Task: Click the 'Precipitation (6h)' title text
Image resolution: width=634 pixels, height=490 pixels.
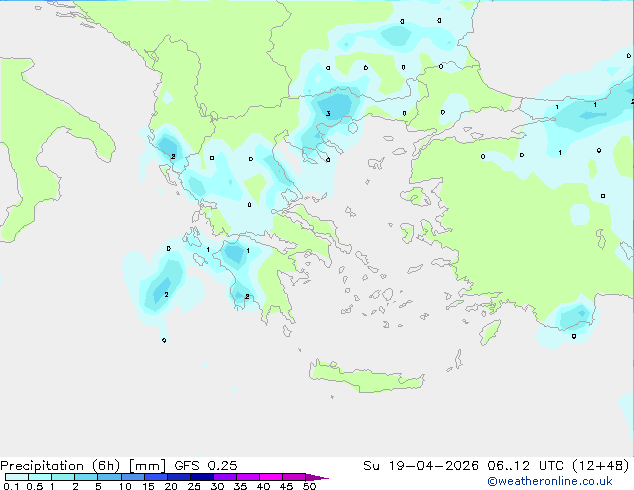Action: (x=60, y=466)
